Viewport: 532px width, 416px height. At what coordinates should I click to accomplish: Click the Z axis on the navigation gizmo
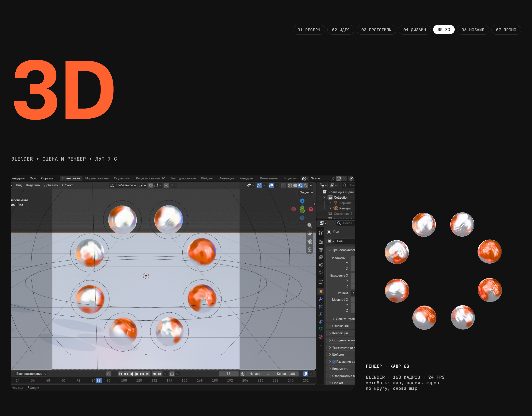(302, 201)
